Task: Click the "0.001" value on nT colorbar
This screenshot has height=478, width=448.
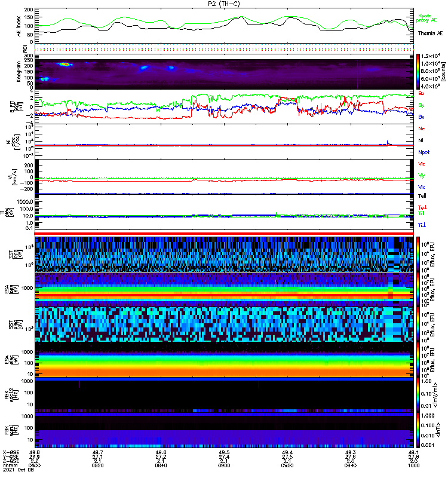Action: [428, 445]
